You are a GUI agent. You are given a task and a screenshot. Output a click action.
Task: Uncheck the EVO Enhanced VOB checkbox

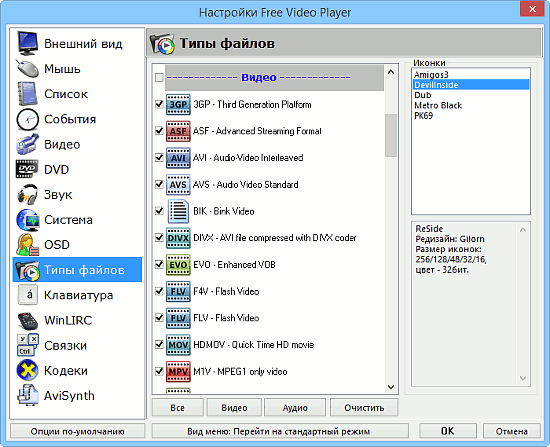159,264
